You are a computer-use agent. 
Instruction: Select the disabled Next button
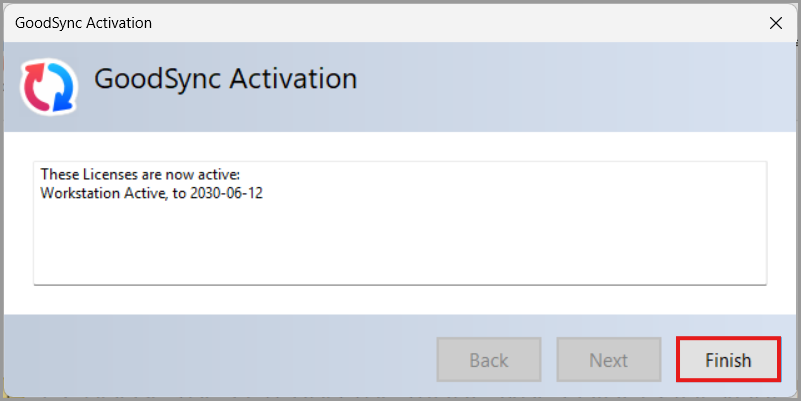(x=608, y=359)
